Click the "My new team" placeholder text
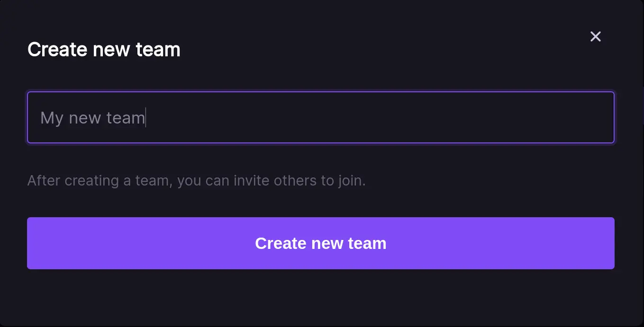 92,118
